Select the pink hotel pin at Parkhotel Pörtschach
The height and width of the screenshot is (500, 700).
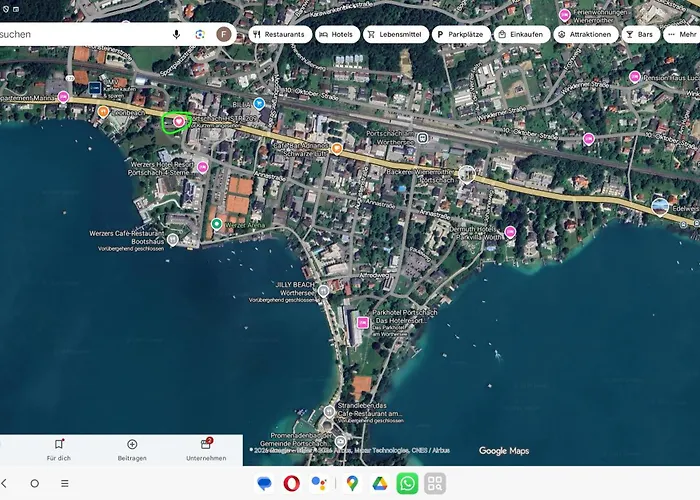(362, 323)
